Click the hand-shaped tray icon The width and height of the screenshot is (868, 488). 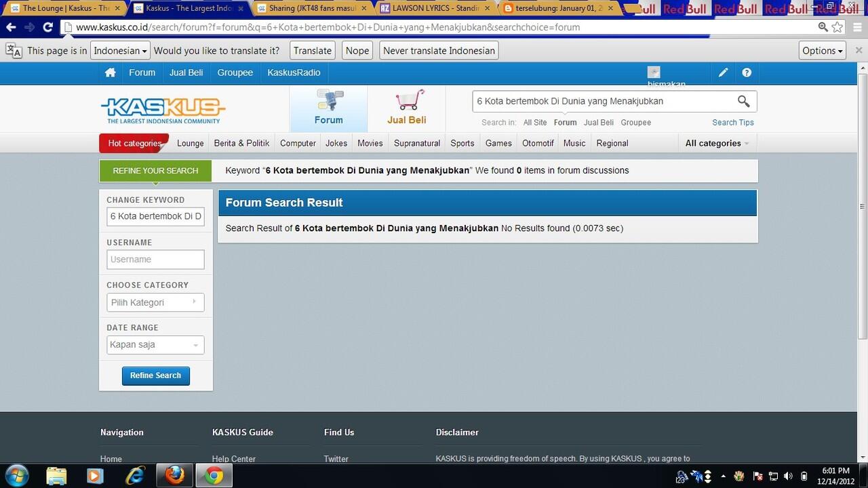coord(739,476)
